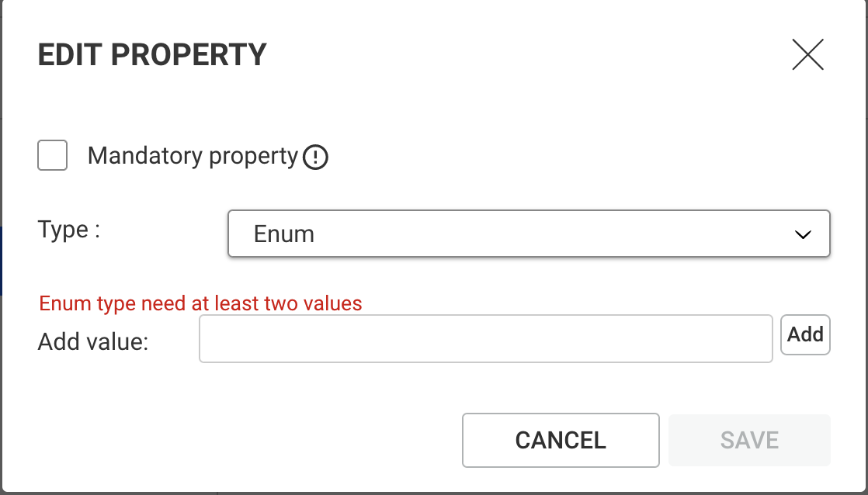Expand the property Type selector
The width and height of the screenshot is (868, 495).
[529, 234]
